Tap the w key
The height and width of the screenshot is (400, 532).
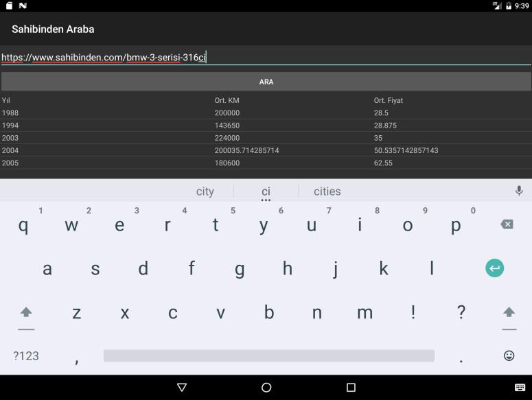[x=71, y=225]
